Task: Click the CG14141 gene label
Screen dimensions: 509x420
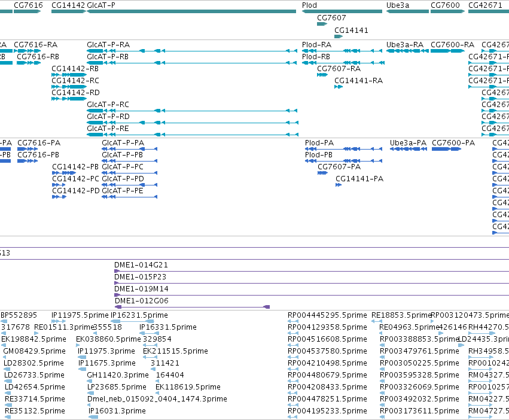Action: click(x=351, y=30)
